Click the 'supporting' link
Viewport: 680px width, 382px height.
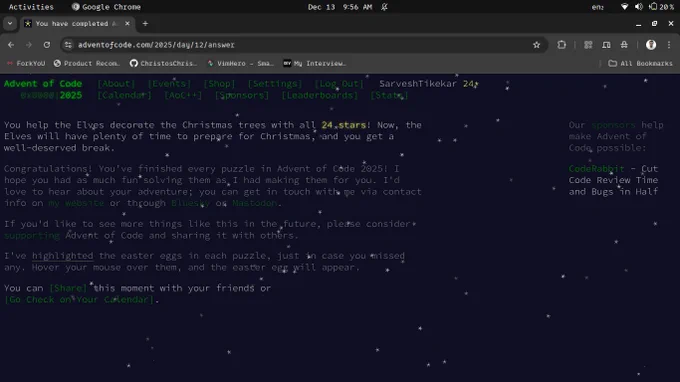coord(32,235)
